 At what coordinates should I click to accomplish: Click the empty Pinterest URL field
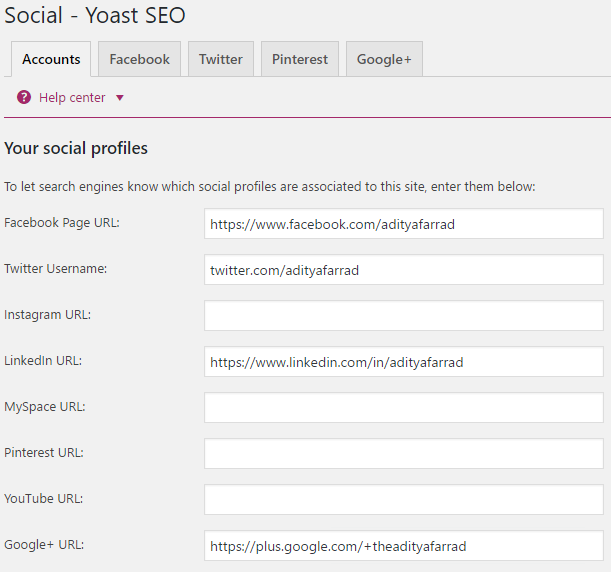[x=403, y=454]
